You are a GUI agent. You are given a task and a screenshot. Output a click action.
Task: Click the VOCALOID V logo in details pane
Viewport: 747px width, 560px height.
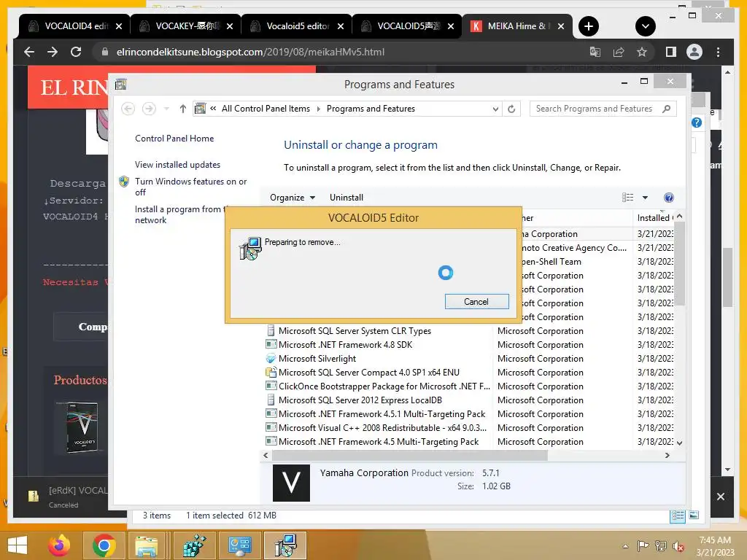(291, 483)
